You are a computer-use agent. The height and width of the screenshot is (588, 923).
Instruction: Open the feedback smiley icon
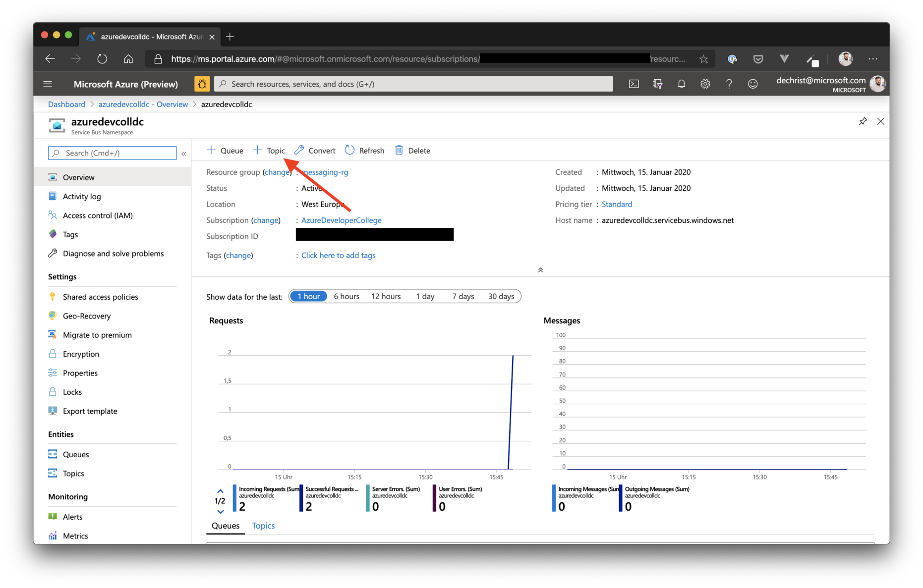(x=752, y=84)
